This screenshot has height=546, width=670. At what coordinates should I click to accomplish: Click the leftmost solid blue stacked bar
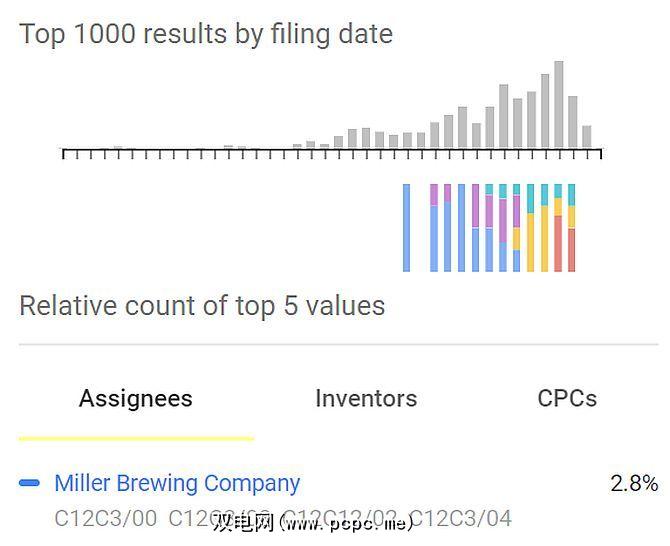406,227
